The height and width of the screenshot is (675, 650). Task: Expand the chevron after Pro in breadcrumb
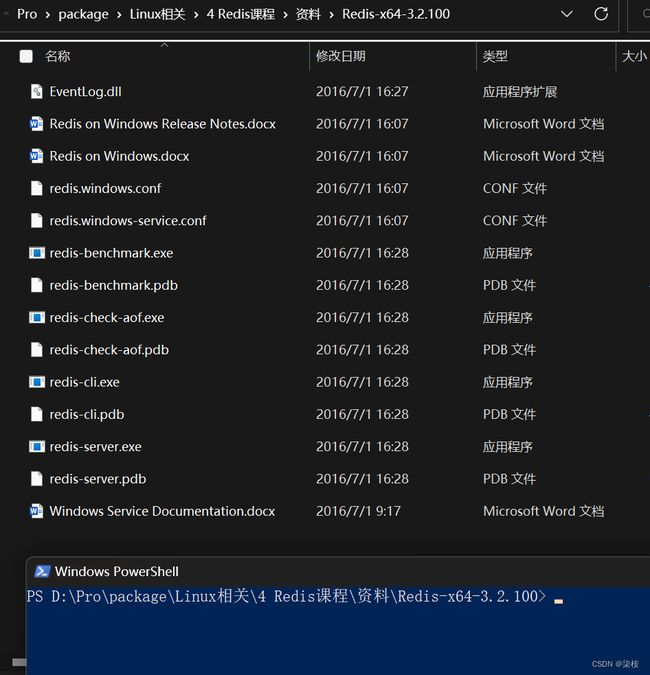click(47, 15)
